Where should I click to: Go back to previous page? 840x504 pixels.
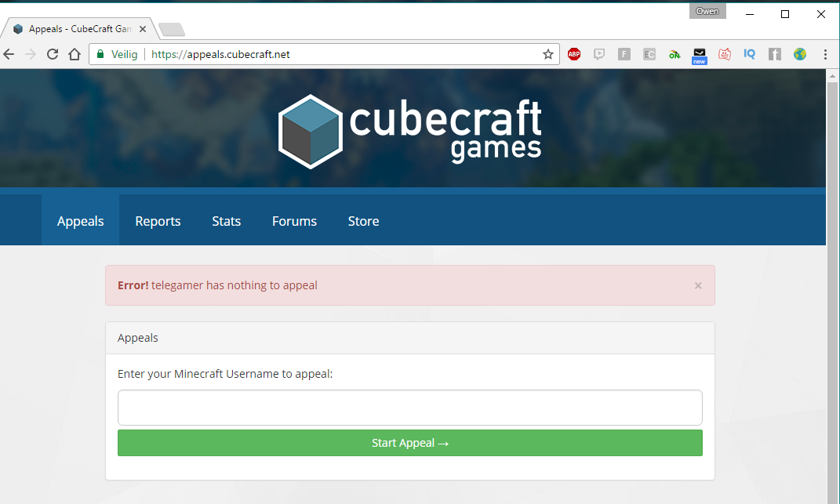pyautogui.click(x=9, y=54)
